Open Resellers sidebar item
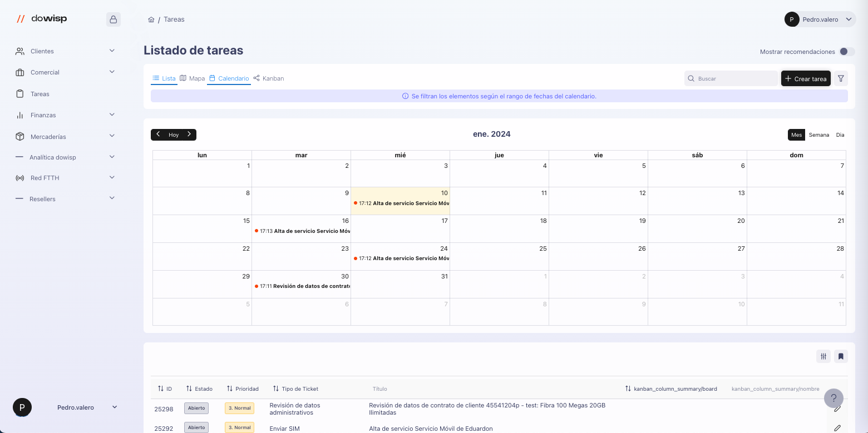 pyautogui.click(x=42, y=199)
